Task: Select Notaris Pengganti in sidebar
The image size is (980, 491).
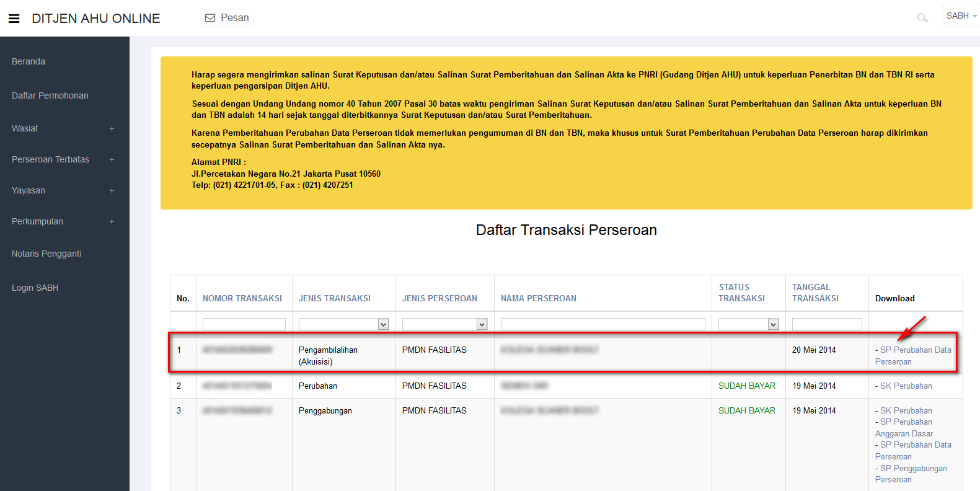Action: 46,254
